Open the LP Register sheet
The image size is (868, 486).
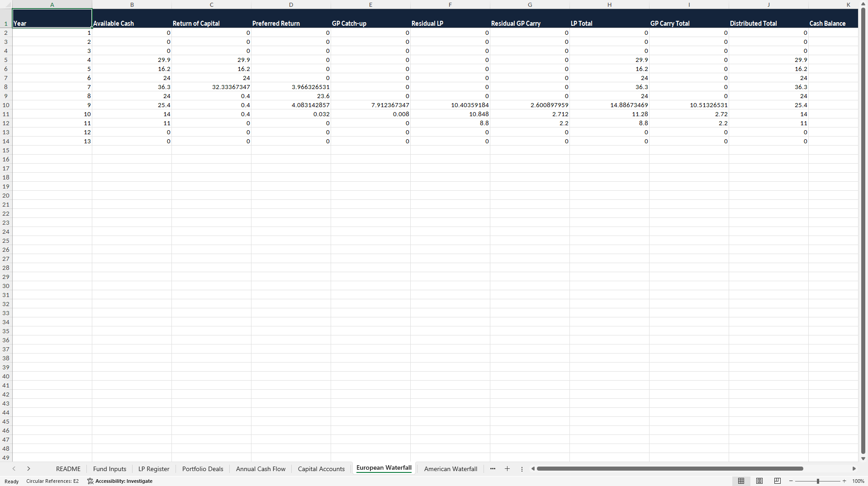pos(154,469)
